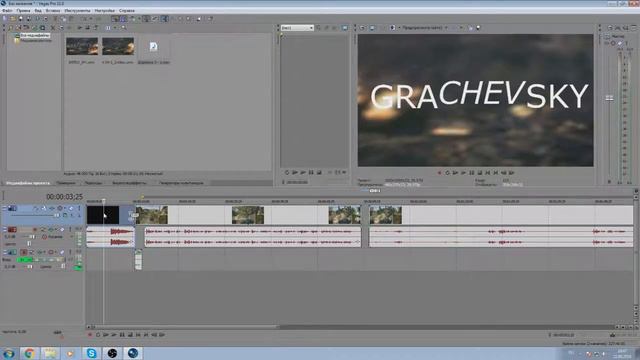Screen dimensions: 640x360
Task: Click the Undo toolbar icon
Action: [x=85, y=19]
